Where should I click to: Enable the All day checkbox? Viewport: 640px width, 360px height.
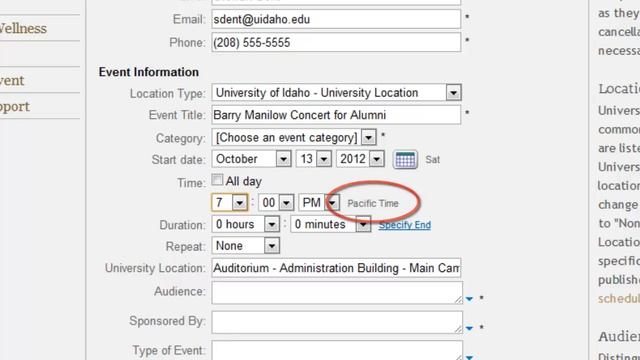pos(217,180)
